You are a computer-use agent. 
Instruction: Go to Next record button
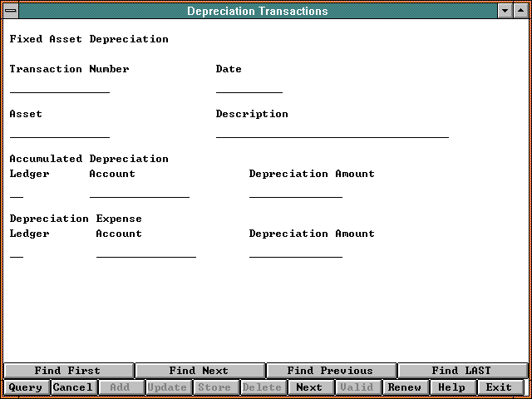(x=309, y=387)
